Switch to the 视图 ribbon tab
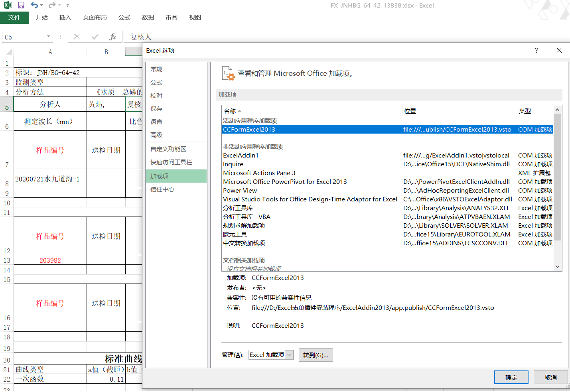Viewport: 570px width, 392px height. (x=195, y=18)
